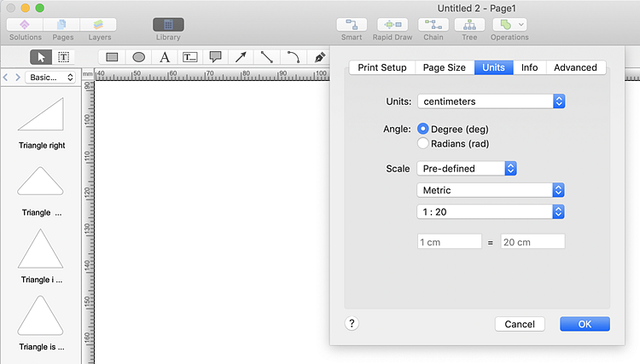Choose the Ellipse shape tool
Viewport: 640px width, 364px height.
(138, 57)
